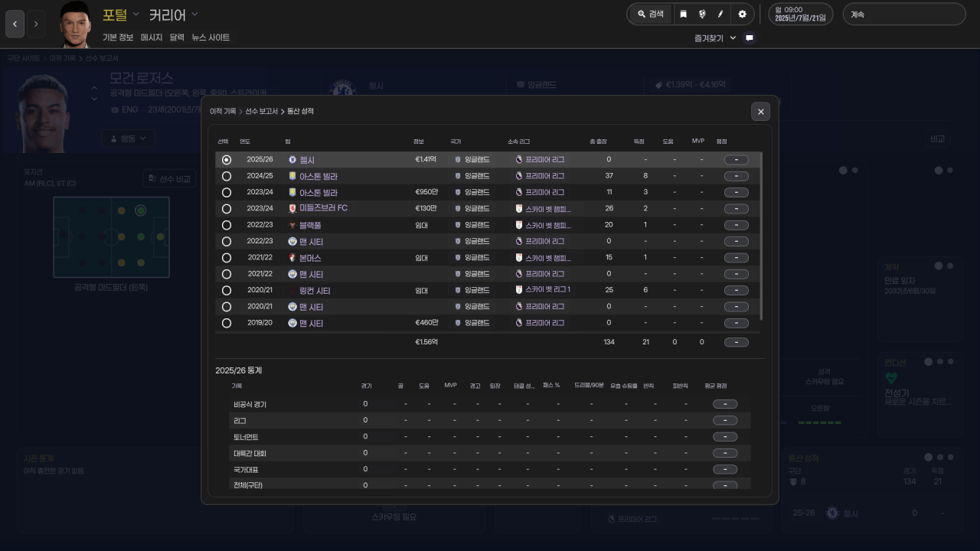The width and height of the screenshot is (980, 551).
Task: Click the Blackpool crest icon in 2022/23 row
Action: [x=292, y=225]
